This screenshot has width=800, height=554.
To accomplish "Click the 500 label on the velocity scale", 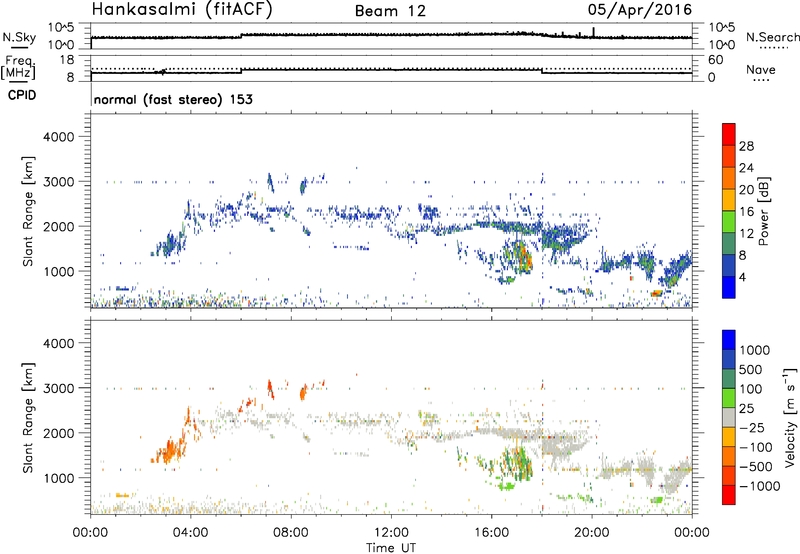I will (x=750, y=369).
